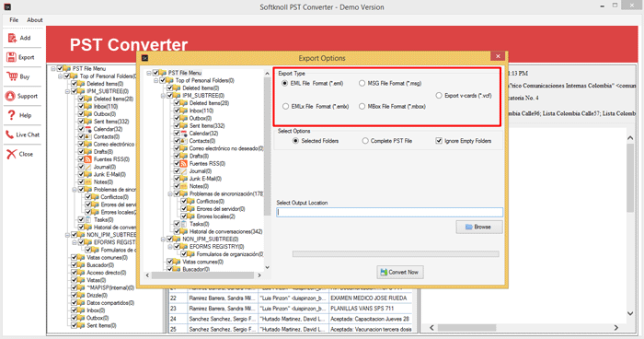644x339 pixels.
Task: Click Tasks(0) icon in dialog tree
Action: pyautogui.click(x=184, y=224)
